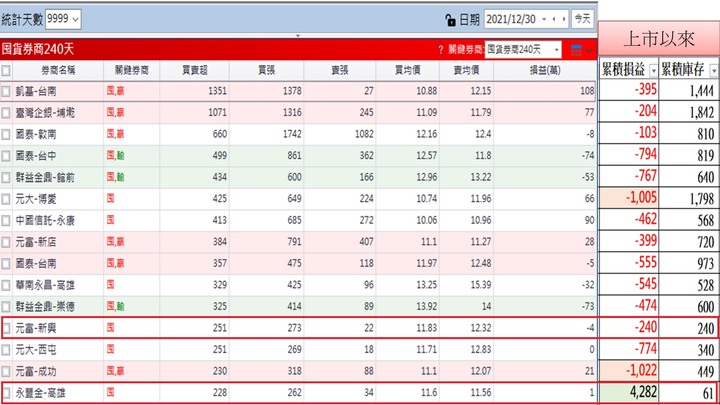This screenshot has height=405, width=720.
Task: Sort by the 賣張 column header
Action: (x=340, y=70)
